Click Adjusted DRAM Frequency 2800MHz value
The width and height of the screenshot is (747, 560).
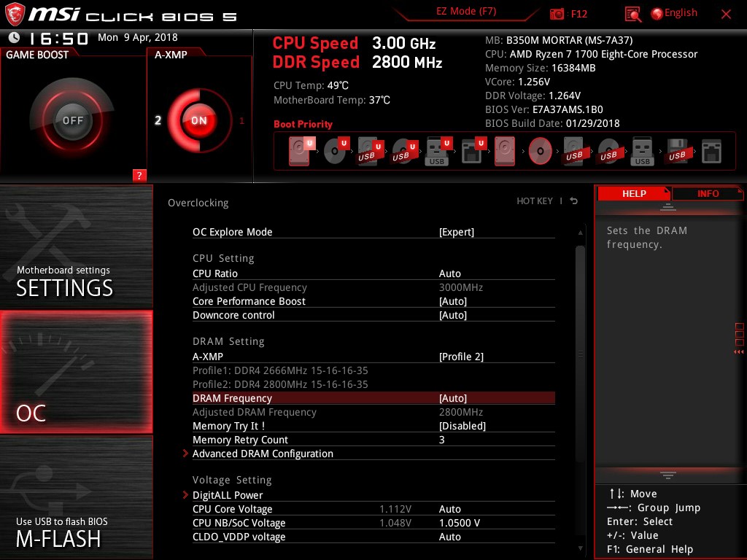[x=461, y=412]
